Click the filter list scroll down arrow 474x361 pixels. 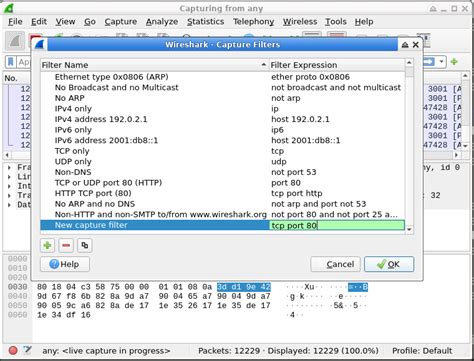click(x=409, y=229)
